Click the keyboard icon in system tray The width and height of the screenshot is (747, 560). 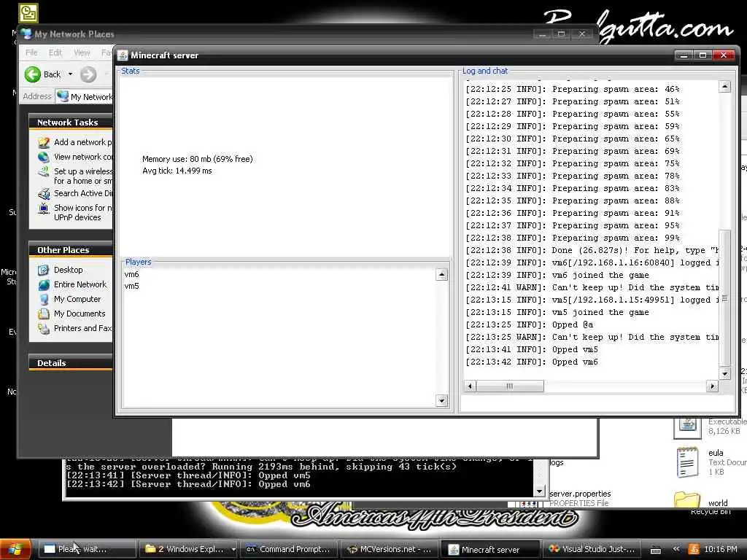click(656, 550)
